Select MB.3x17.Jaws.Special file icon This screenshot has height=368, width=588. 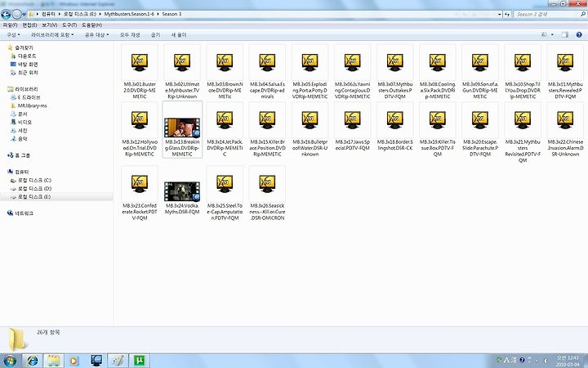coord(353,120)
